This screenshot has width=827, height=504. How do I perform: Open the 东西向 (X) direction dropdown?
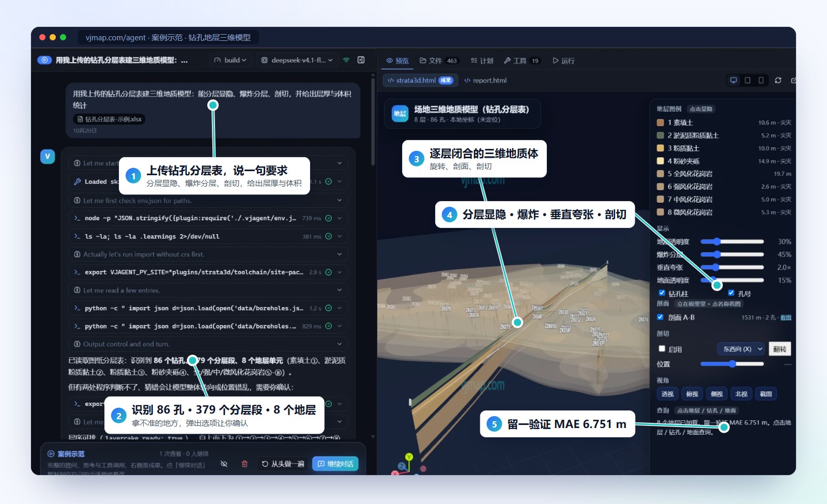pos(741,349)
